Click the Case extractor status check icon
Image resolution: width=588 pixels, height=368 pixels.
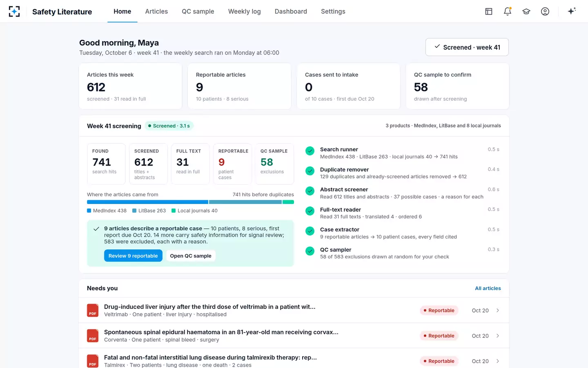click(310, 231)
